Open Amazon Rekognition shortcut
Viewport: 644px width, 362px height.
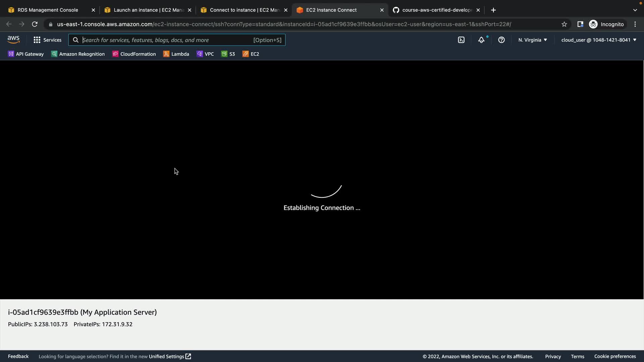pyautogui.click(x=78, y=54)
